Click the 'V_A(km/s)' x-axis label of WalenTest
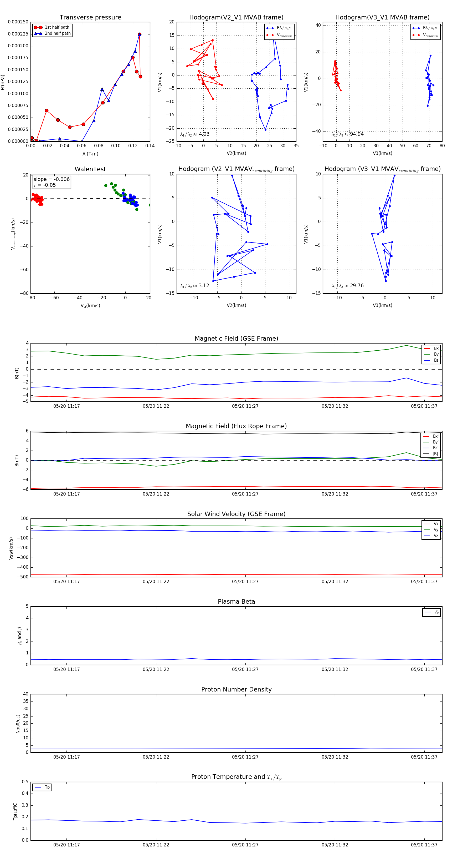This screenshot has width=473, height=868. click(x=90, y=306)
